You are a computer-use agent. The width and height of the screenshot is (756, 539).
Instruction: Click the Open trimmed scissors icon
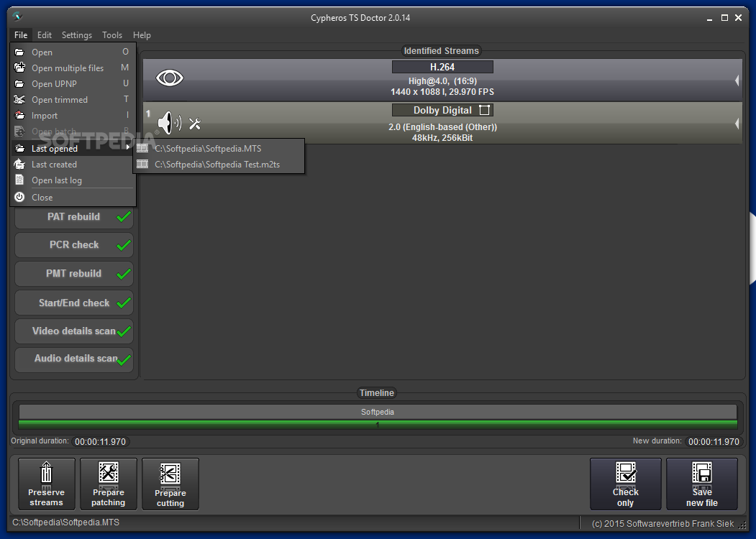point(19,99)
